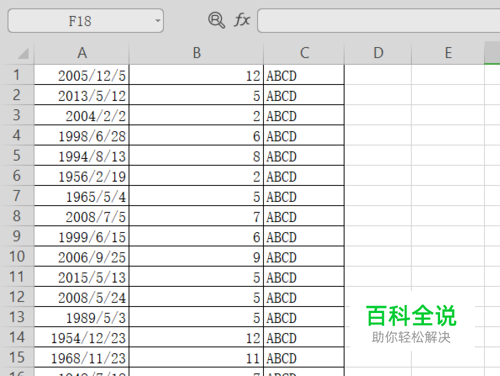Select cell B4 containing 6
The height and width of the screenshot is (376, 500).
[x=196, y=135]
